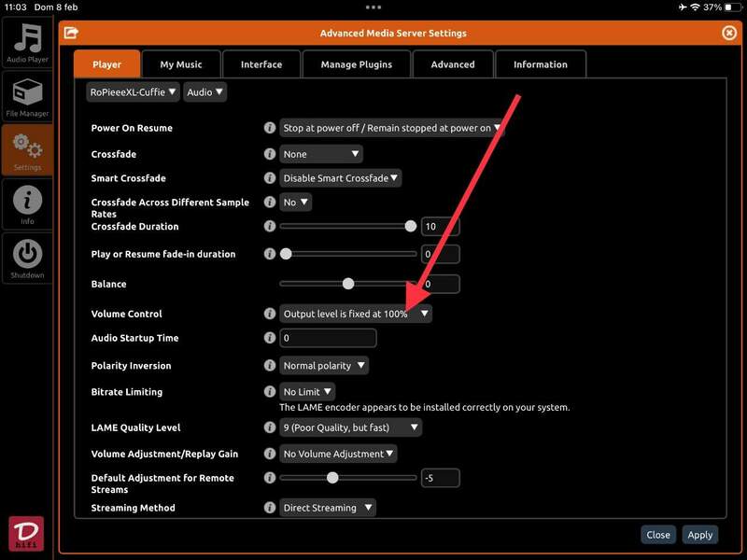Switch to the My Music tab
This screenshot has width=747, height=560.
coord(180,64)
